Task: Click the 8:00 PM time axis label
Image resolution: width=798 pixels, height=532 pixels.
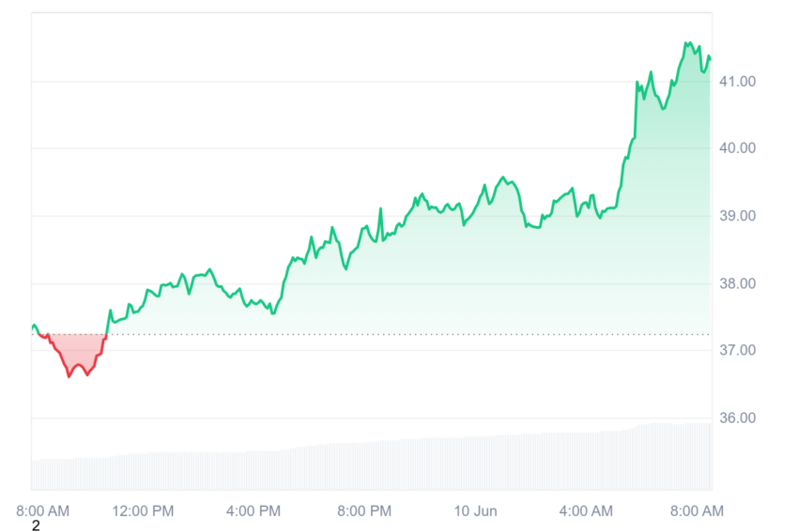Action: point(364,510)
